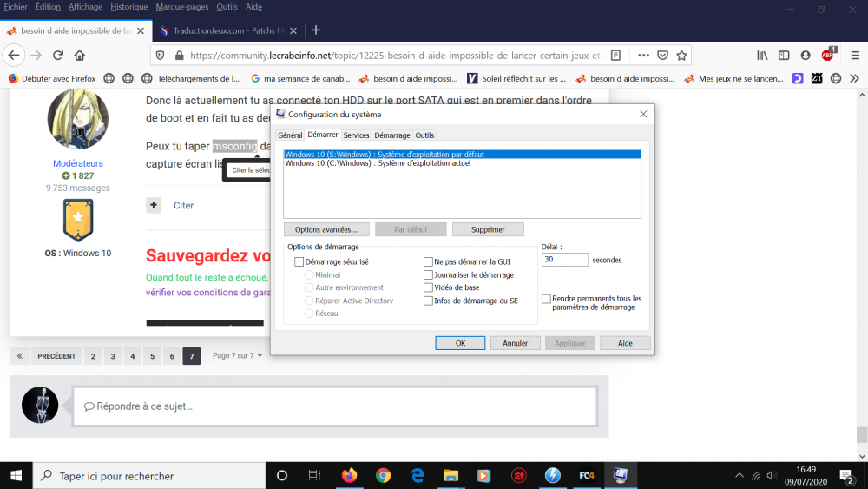Open Cortana circle icon in taskbar
This screenshot has height=489, width=868.
(282, 476)
